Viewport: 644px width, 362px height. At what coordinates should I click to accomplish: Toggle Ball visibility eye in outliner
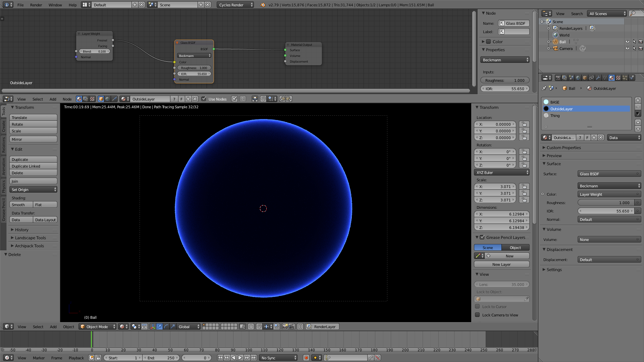pyautogui.click(x=627, y=42)
